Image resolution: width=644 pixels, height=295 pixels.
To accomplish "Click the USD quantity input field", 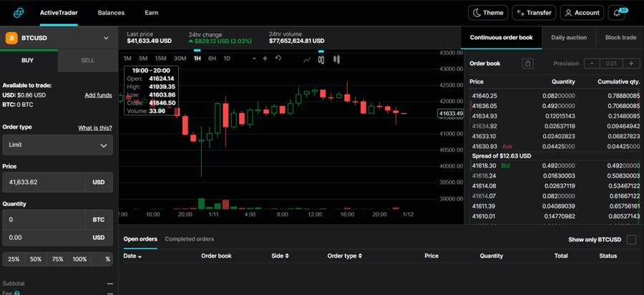I will (x=44, y=238).
